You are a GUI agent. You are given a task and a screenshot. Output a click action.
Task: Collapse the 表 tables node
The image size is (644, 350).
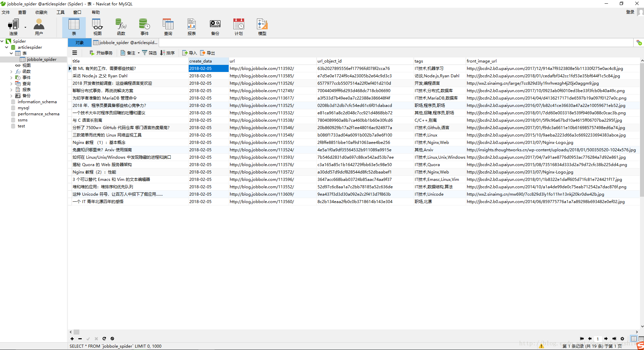pyautogui.click(x=11, y=53)
